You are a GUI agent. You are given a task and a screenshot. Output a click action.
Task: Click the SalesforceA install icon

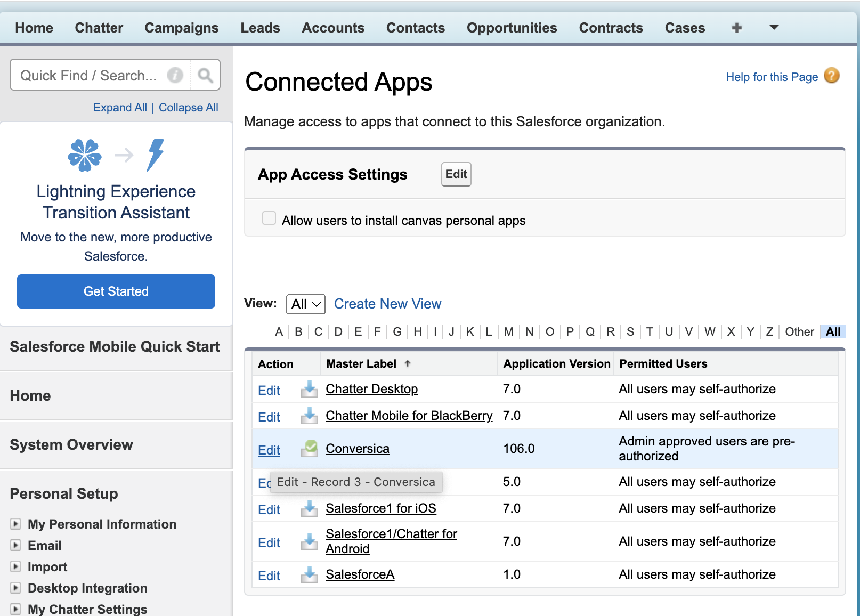[309, 574]
